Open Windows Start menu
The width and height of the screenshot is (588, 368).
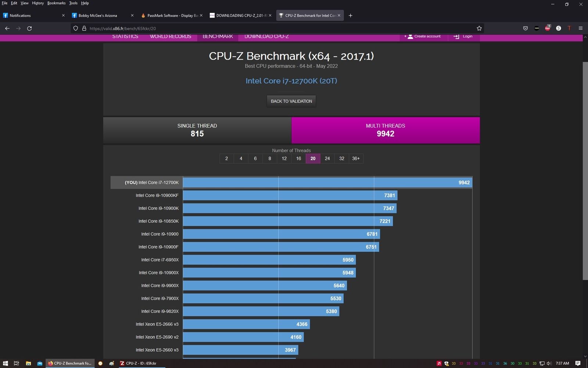click(x=5, y=363)
